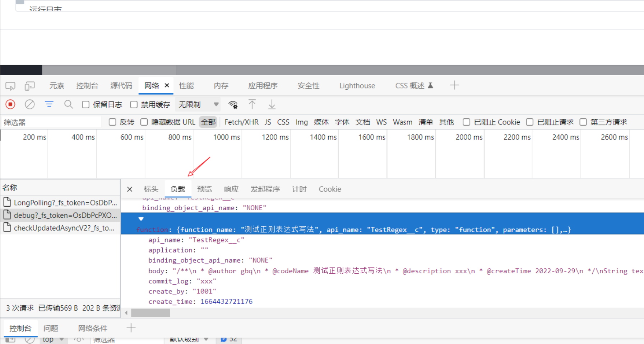Add a new DevTools tab with plus
The height and width of the screenshot is (344, 644).
pos(454,85)
